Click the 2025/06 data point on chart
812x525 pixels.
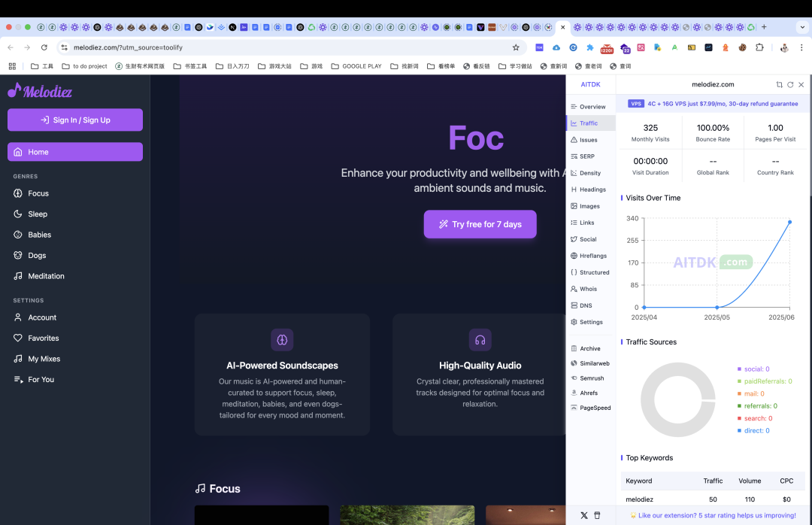789,222
